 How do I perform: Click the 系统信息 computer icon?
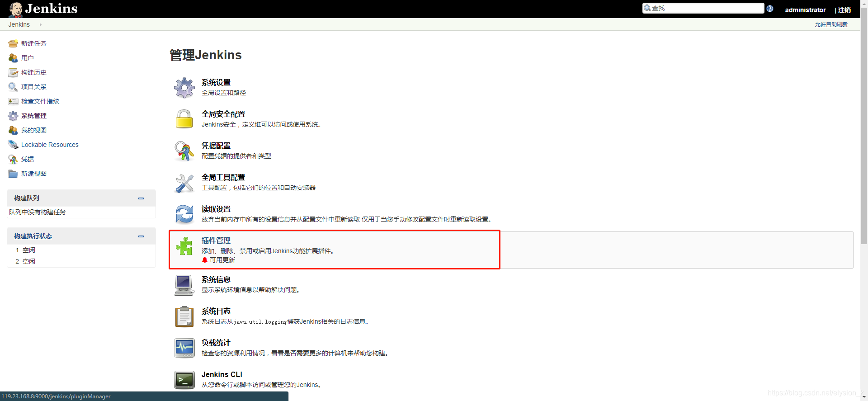[x=184, y=285]
